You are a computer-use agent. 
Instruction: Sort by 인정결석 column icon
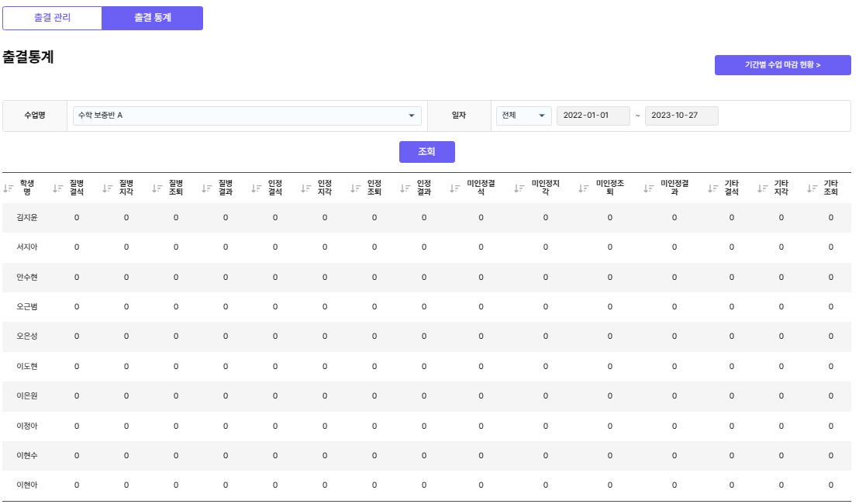(257, 188)
